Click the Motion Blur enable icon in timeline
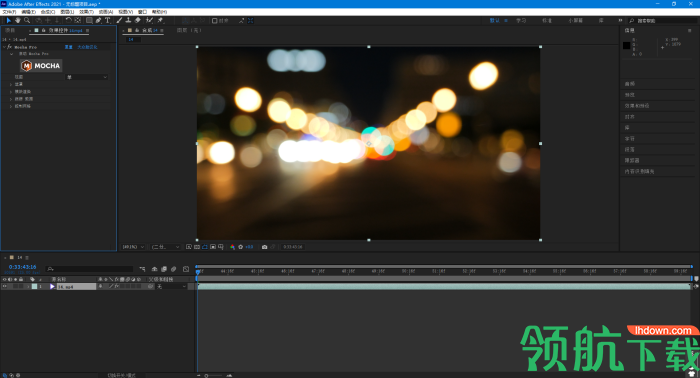 click(x=174, y=269)
